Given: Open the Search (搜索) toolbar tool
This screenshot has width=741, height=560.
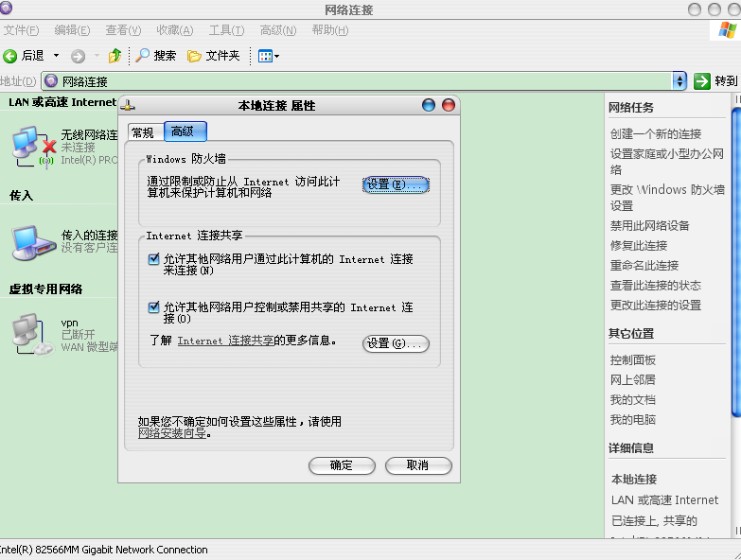Looking at the screenshot, I should [x=156, y=56].
